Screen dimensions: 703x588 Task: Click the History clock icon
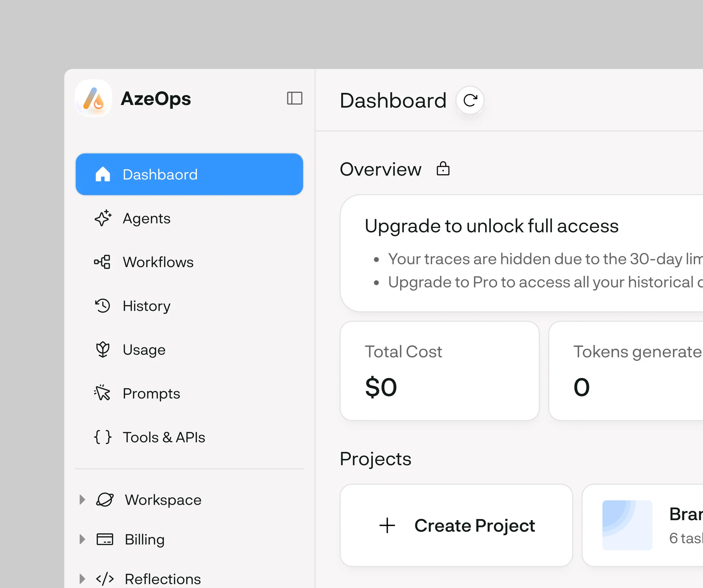102,306
